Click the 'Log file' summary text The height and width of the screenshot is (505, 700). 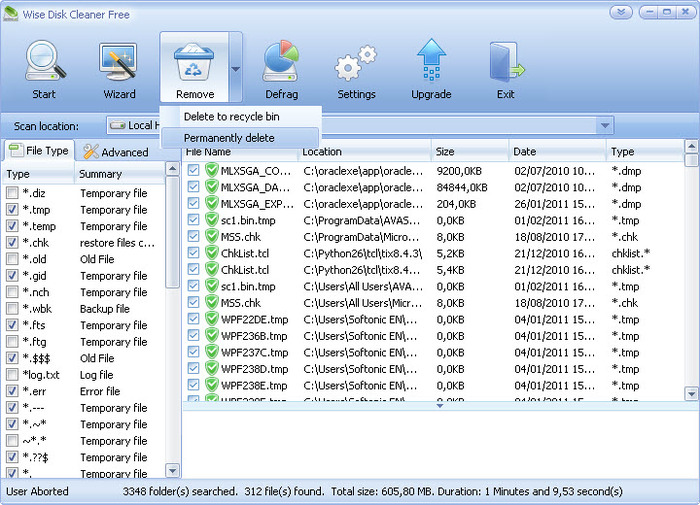click(96, 375)
